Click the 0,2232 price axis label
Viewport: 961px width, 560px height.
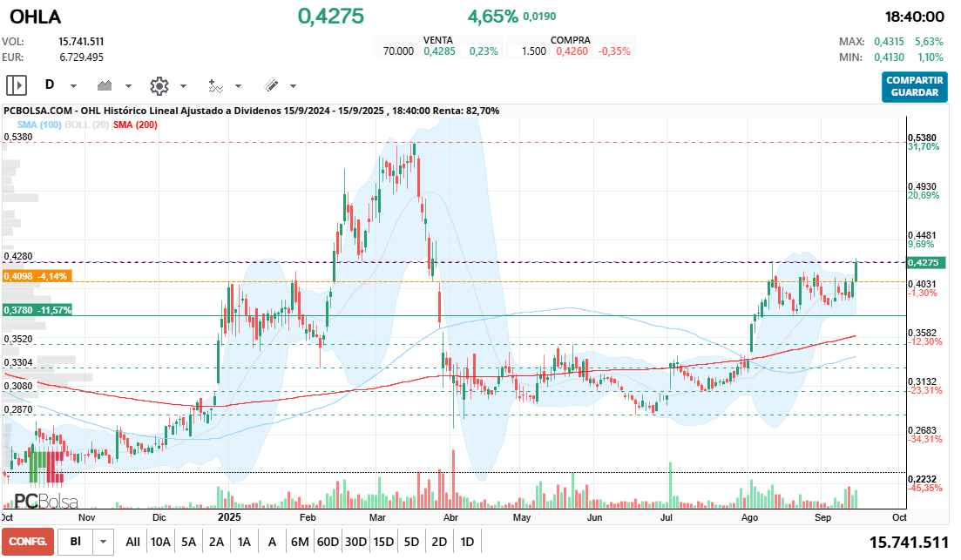(923, 480)
